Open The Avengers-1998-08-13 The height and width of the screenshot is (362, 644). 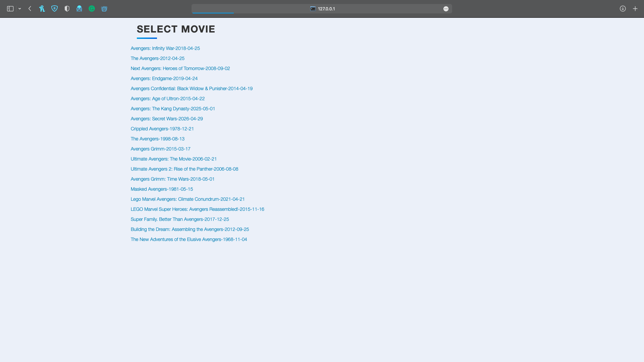[x=157, y=139]
